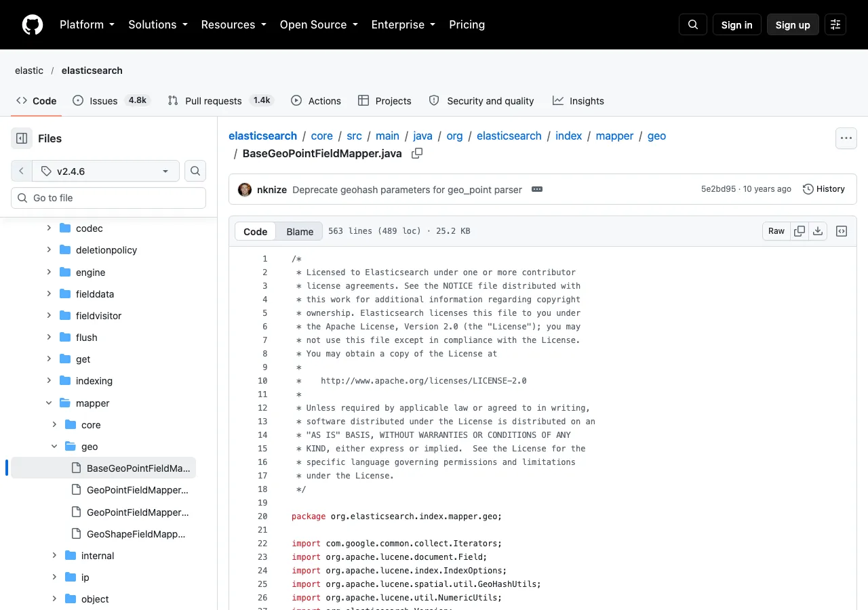Viewport: 868px width, 610px height.
Task: Open the v2.4.6 branch selector
Action: click(x=106, y=171)
